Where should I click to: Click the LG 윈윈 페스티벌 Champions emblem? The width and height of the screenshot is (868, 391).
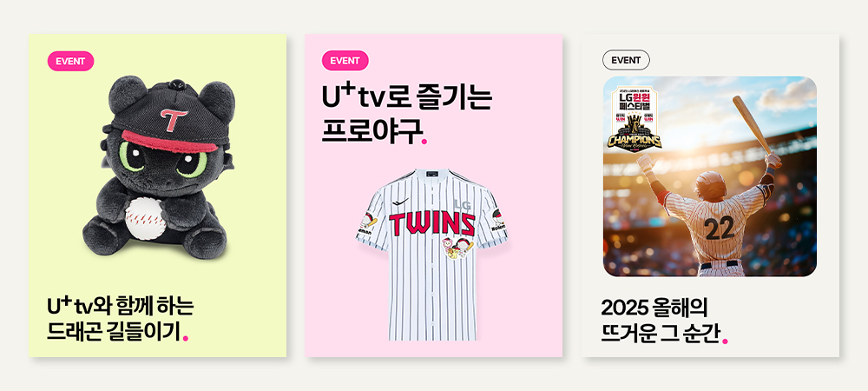pyautogui.click(x=635, y=118)
